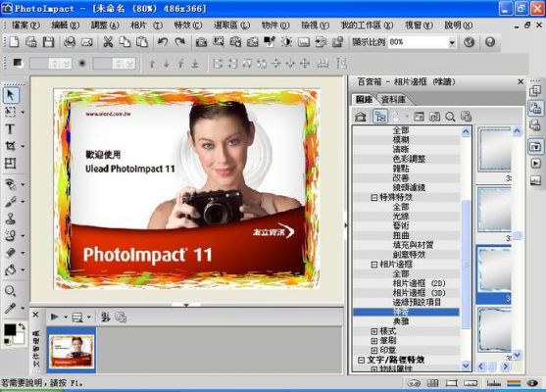Select the Stamp tool
The width and height of the screenshot is (546, 392).
[11, 219]
